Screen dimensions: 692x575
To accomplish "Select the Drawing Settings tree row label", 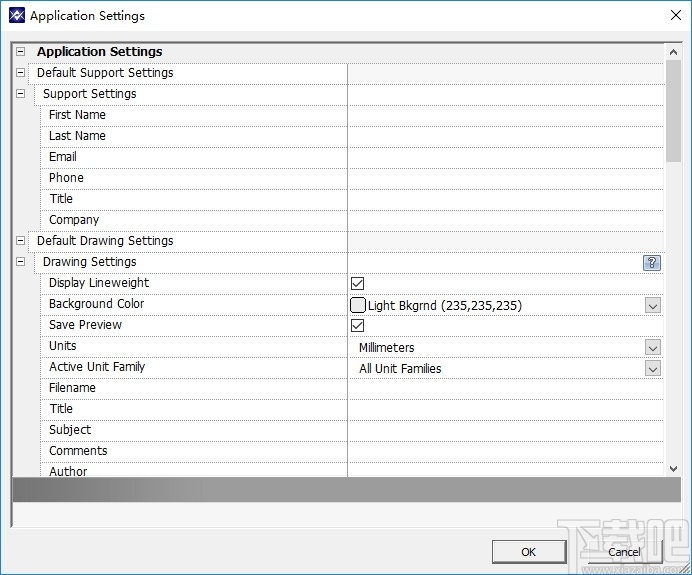I will point(90,262).
